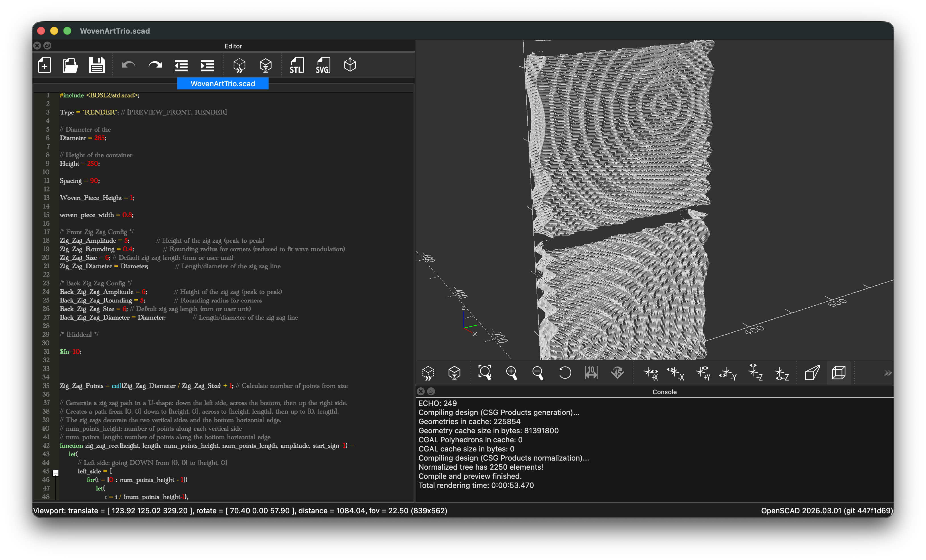Screen dimensions: 926x560
Task: Expand the viewport toolbar overflow chevron
Action: [888, 373]
